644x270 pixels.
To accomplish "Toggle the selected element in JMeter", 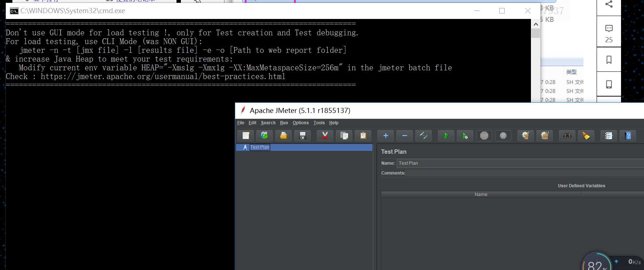I will tap(423, 136).
